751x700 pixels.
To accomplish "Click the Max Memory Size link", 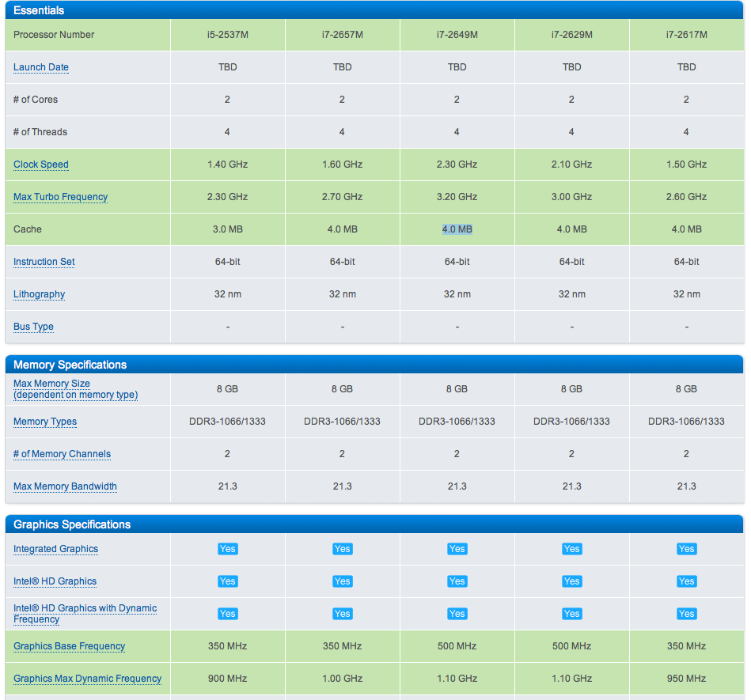I will coord(76,389).
